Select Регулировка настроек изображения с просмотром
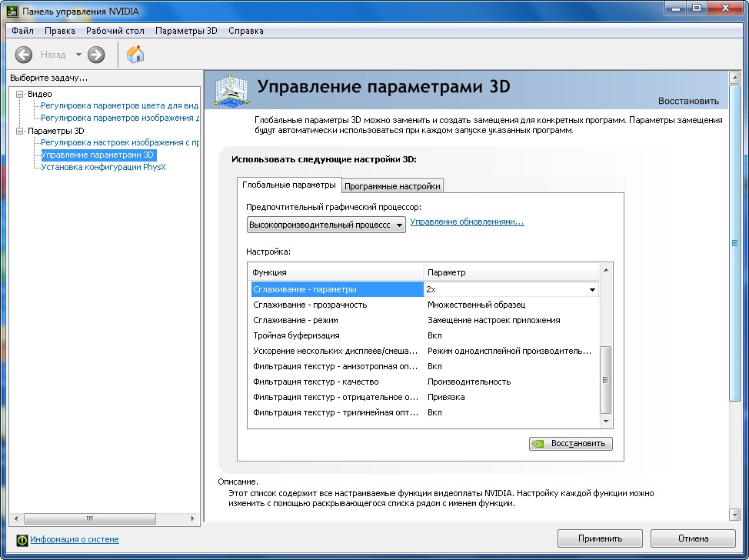Image resolution: width=749 pixels, height=560 pixels. (x=120, y=142)
